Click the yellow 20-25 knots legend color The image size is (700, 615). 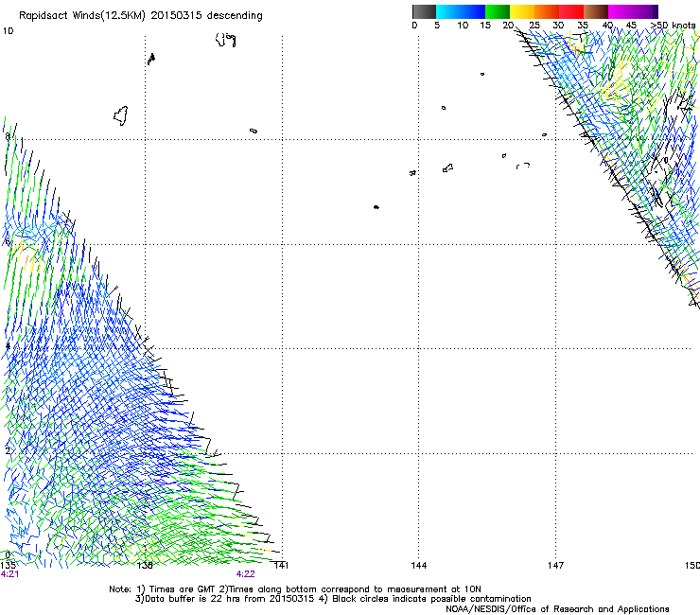pos(522,11)
